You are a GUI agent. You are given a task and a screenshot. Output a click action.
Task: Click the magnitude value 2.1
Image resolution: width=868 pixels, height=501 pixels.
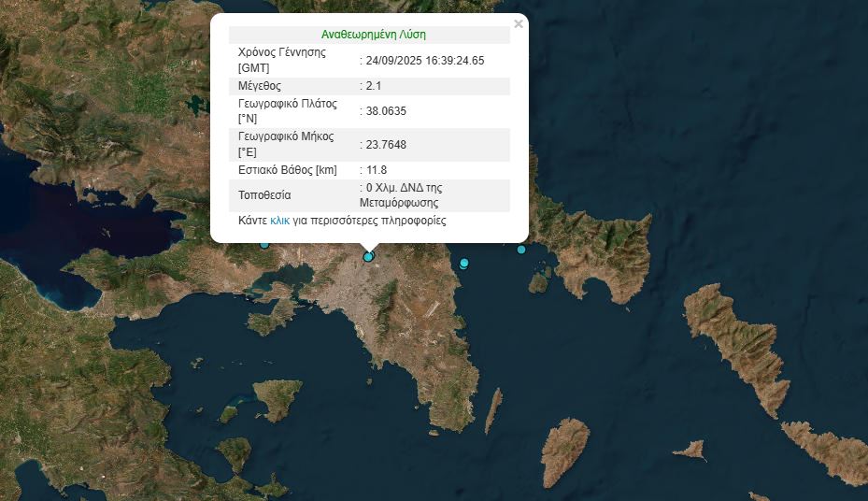tap(374, 86)
